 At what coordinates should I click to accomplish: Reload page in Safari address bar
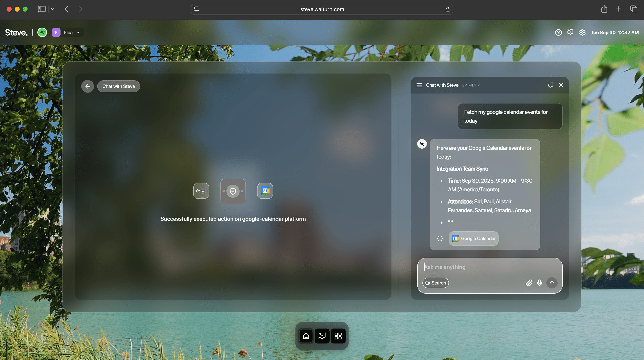(x=448, y=9)
